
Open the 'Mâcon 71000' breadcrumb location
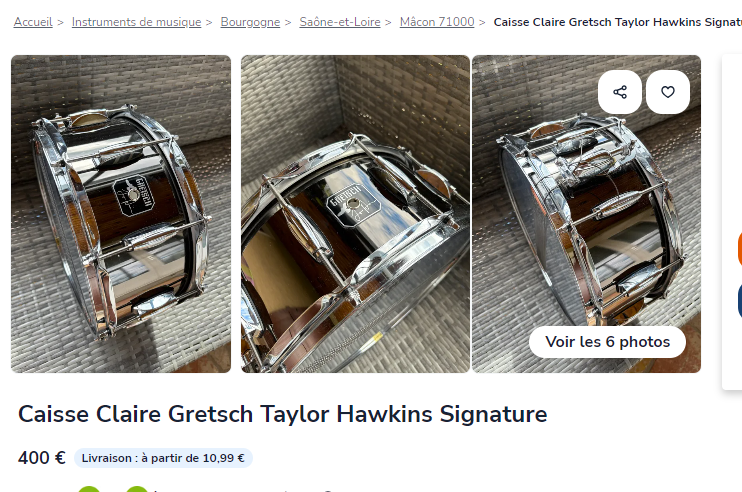tap(437, 22)
